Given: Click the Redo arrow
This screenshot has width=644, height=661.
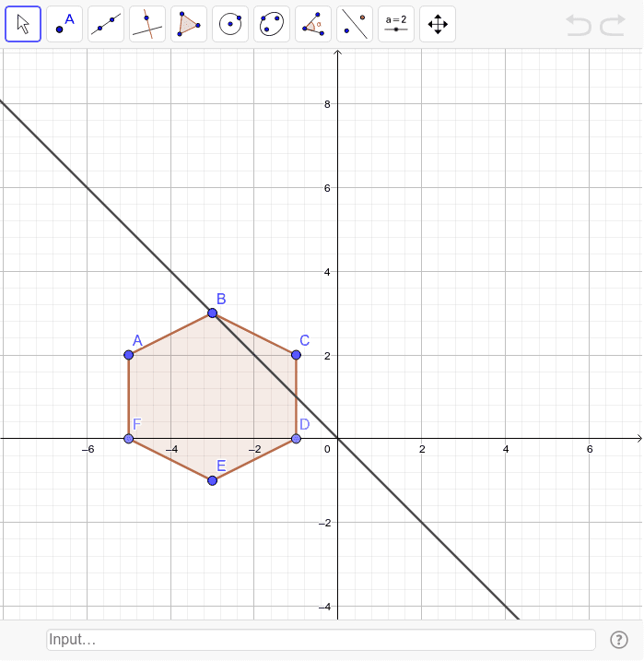Looking at the screenshot, I should (x=613, y=25).
